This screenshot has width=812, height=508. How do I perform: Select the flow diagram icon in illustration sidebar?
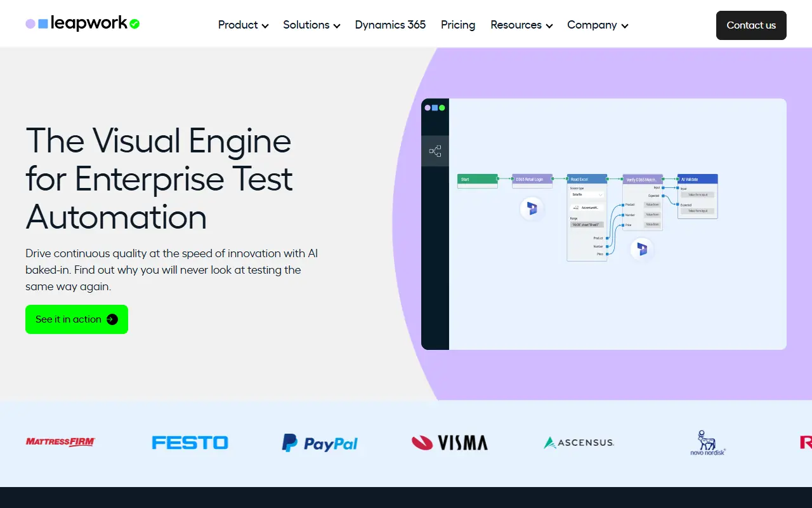coord(435,151)
